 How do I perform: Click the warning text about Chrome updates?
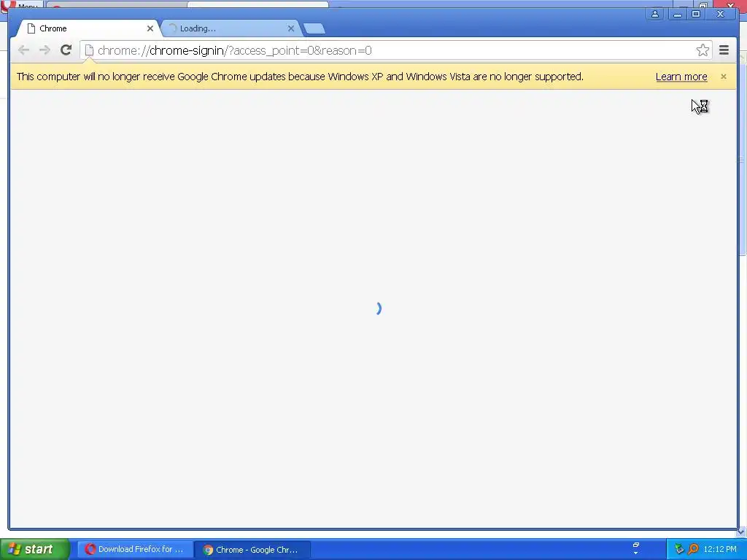point(300,77)
